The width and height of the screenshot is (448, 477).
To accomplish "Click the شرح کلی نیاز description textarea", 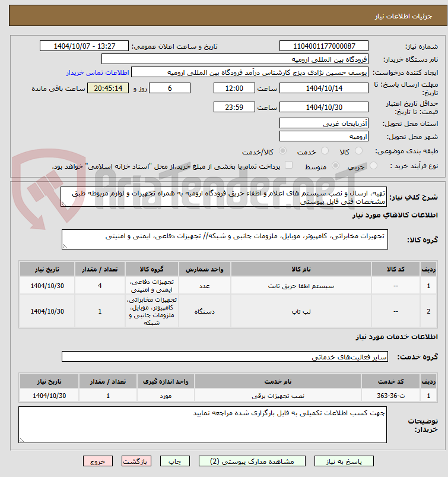I will pyautogui.click(x=224, y=197).
